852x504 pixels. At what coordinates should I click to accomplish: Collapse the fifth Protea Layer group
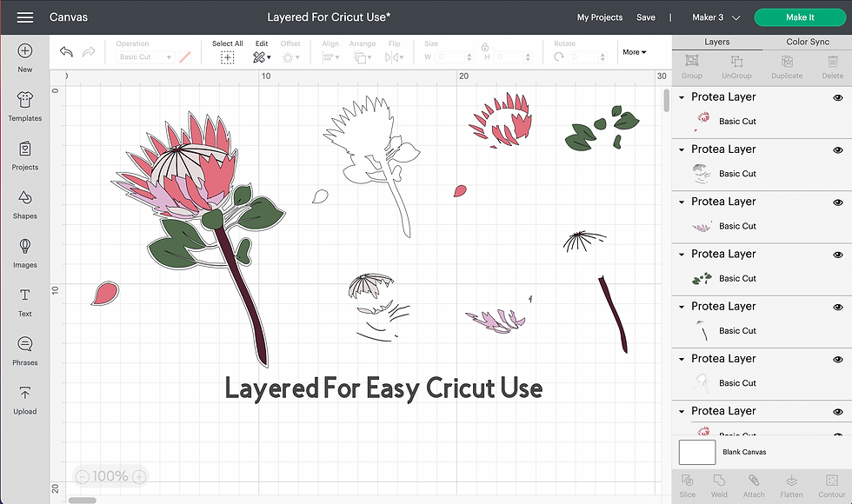click(682, 307)
